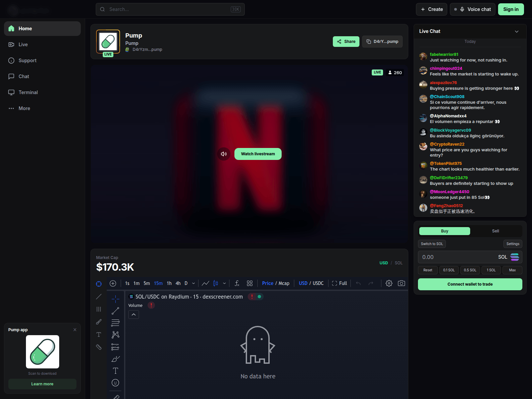
Task: Click the outer sidebar ruler icon
Action: point(99,347)
